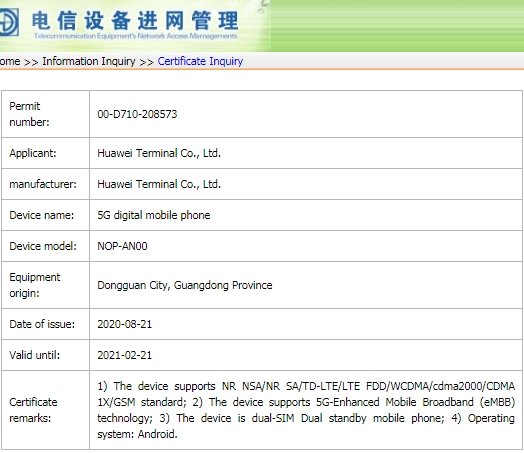This screenshot has width=524, height=453.
Task: Select the issue date 2020-08-21
Action: 124,324
